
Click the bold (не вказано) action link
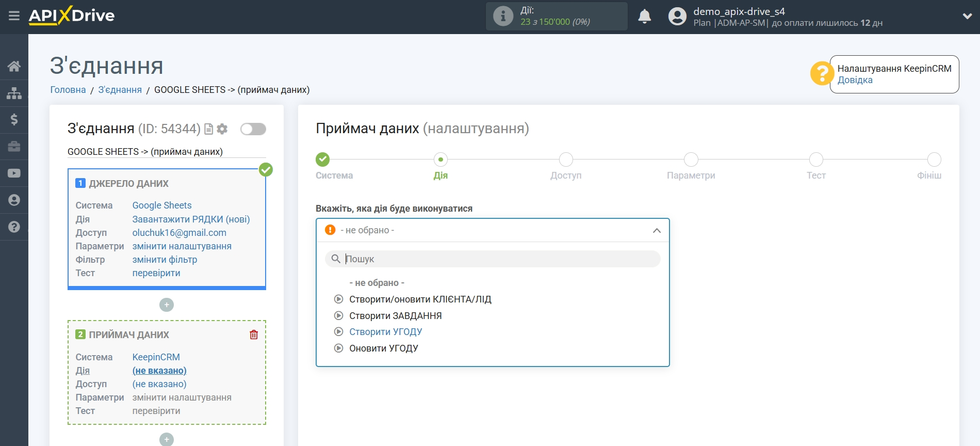[159, 371]
